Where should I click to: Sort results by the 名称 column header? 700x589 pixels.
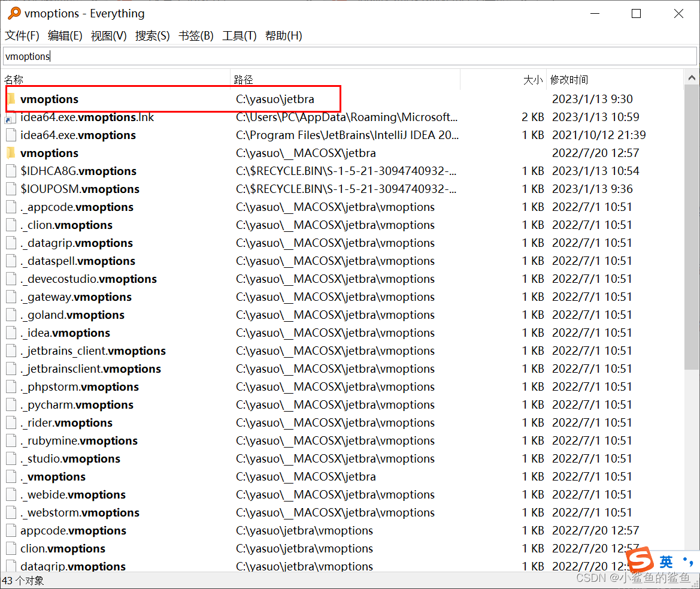[13, 79]
